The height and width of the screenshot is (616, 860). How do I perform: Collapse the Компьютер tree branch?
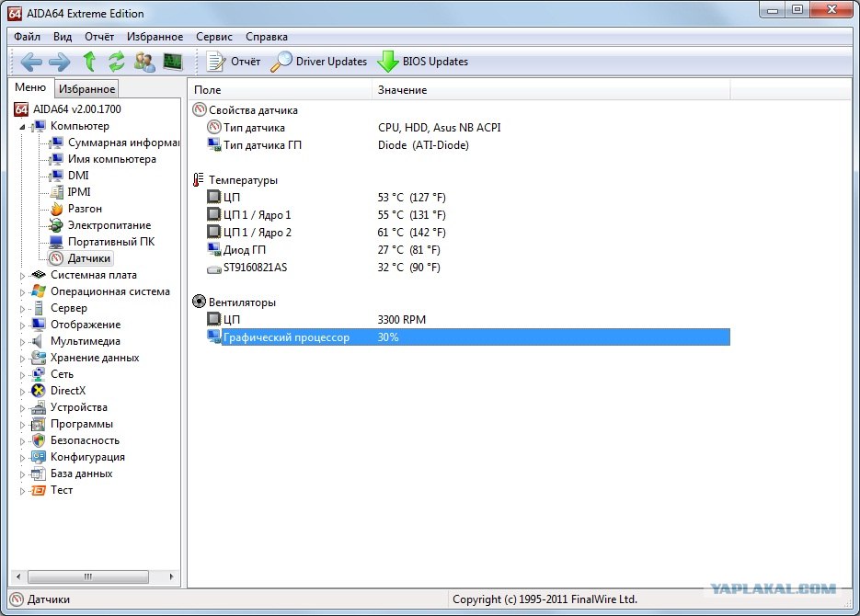[x=22, y=127]
